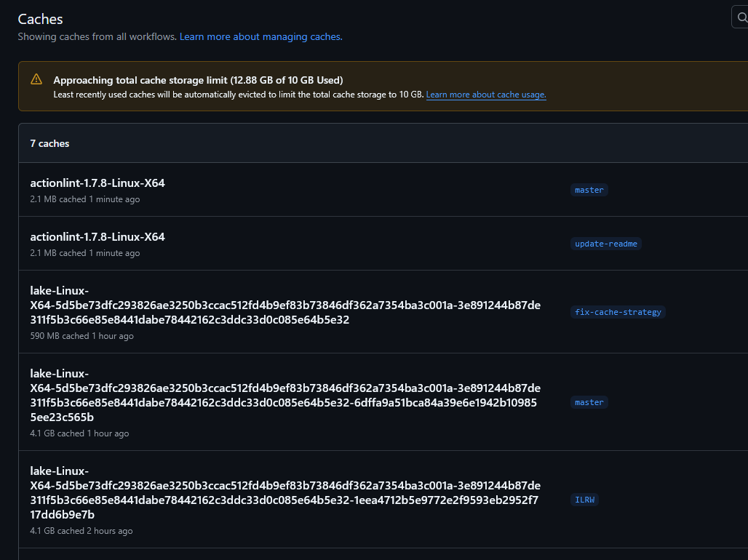Click actionlint-1.7.8-Linux-X64 cache name in master row
The image size is (748, 560).
[x=98, y=183]
